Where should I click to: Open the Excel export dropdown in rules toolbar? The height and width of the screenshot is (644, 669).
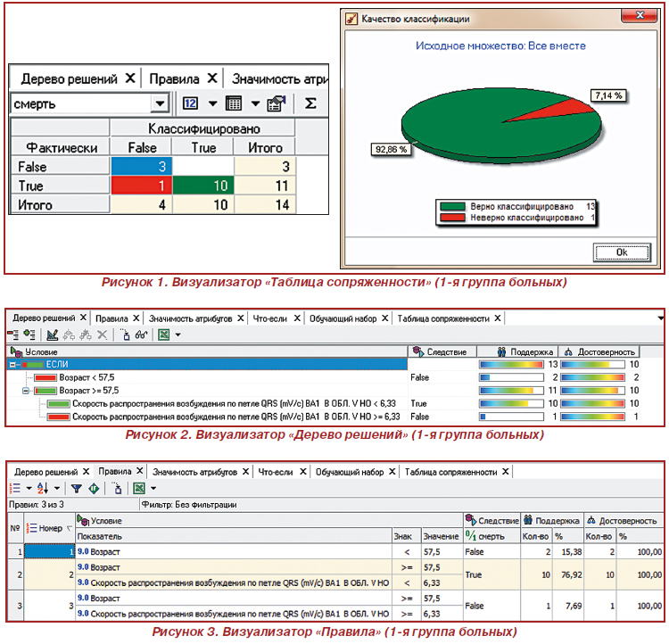153,489
